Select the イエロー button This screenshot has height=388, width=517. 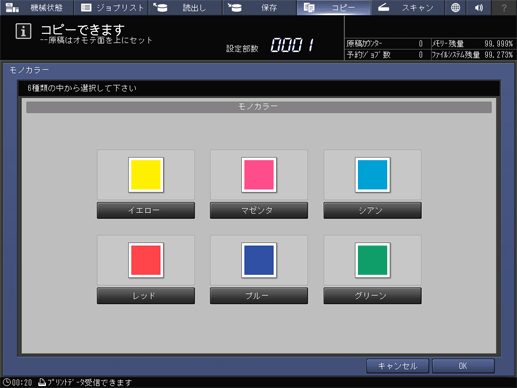pos(146,210)
